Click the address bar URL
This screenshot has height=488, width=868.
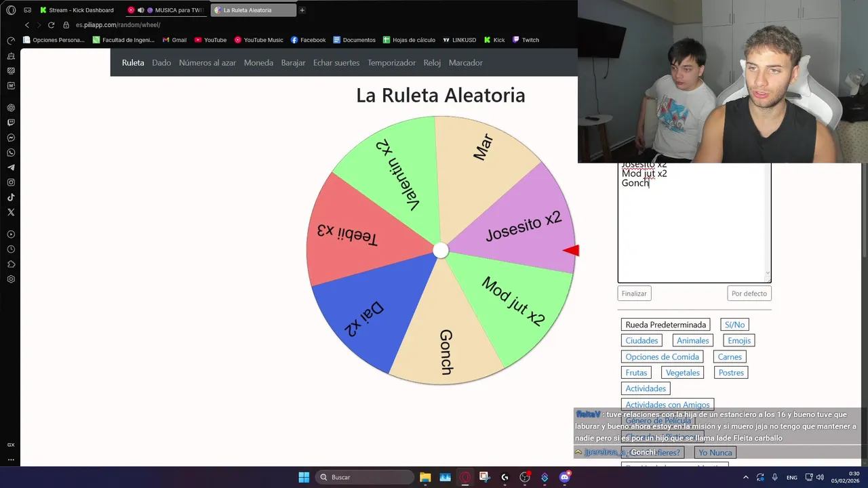pyautogui.click(x=118, y=25)
